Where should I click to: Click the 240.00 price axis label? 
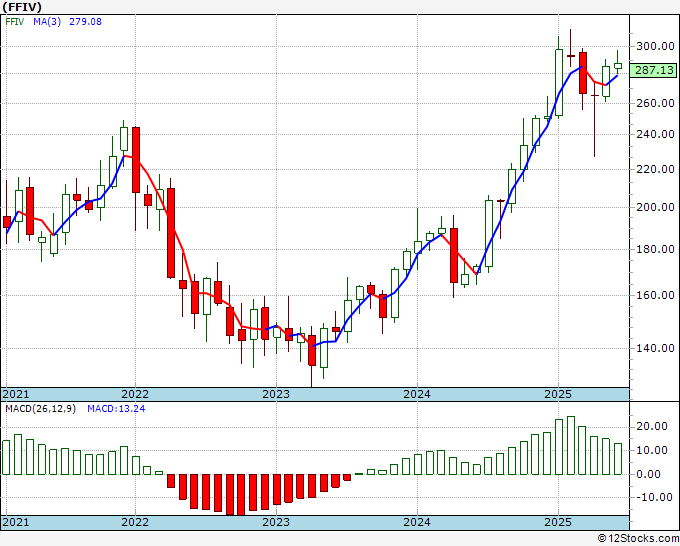coord(655,134)
